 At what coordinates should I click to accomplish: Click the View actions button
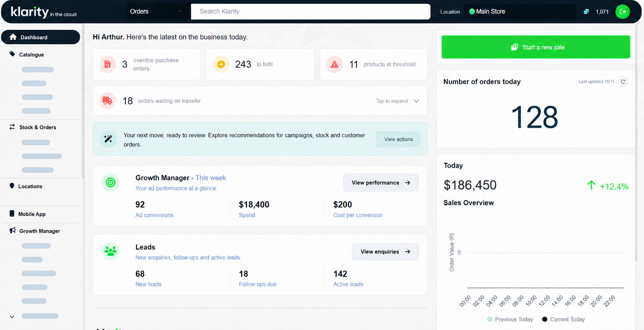tap(398, 139)
